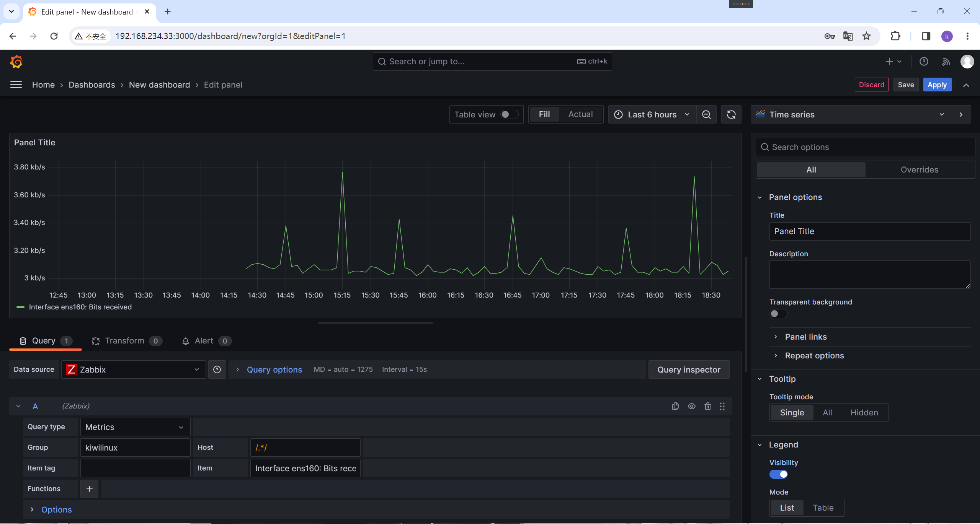
Task: Go back in browser history
Action: 13,36
